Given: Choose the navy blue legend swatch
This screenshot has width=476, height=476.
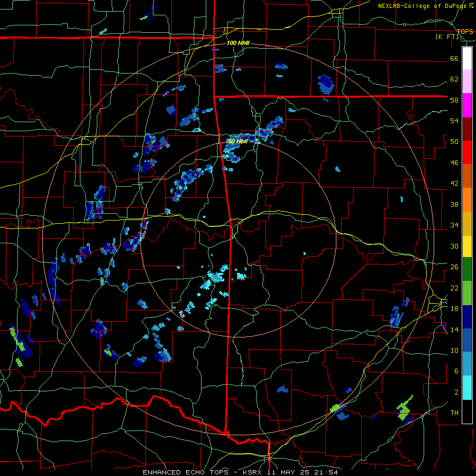Looking at the screenshot, I should [467, 317].
